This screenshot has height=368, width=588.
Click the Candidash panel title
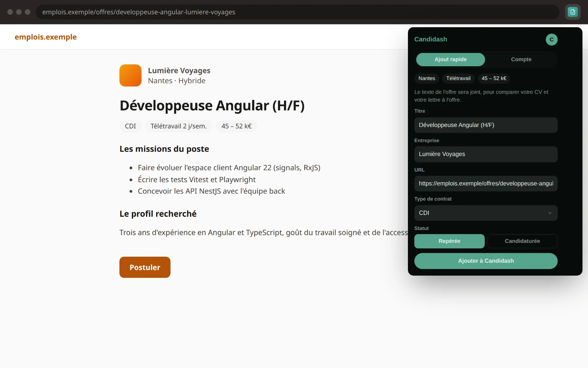(x=431, y=39)
